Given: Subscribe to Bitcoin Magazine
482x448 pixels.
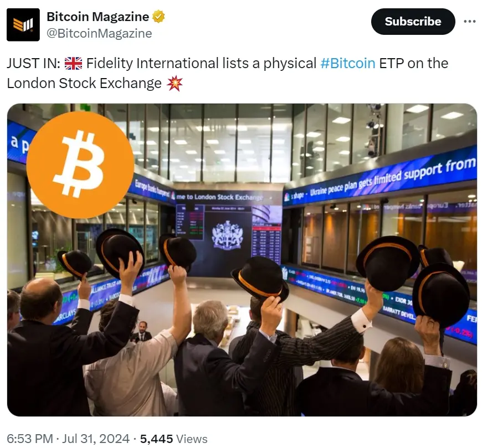Looking at the screenshot, I should (x=413, y=22).
